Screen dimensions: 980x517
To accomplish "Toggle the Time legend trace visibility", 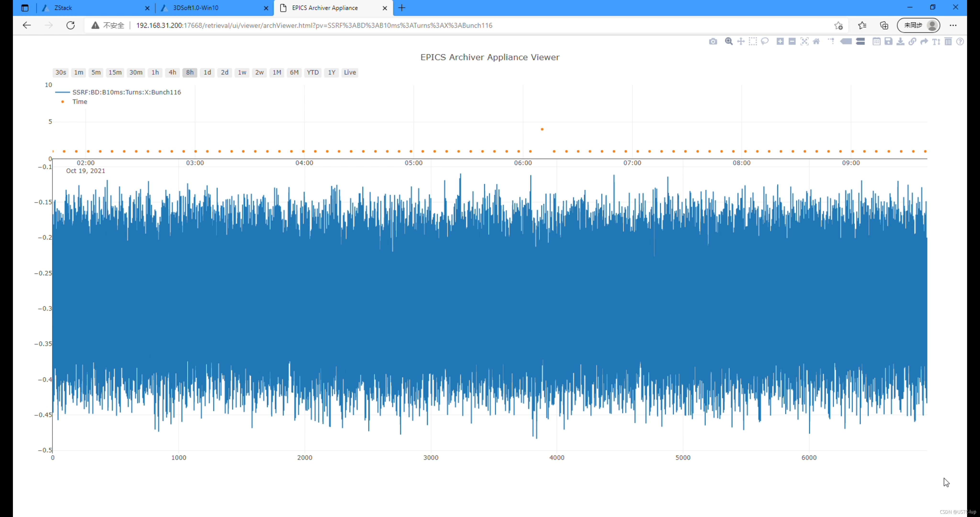I will tap(79, 102).
